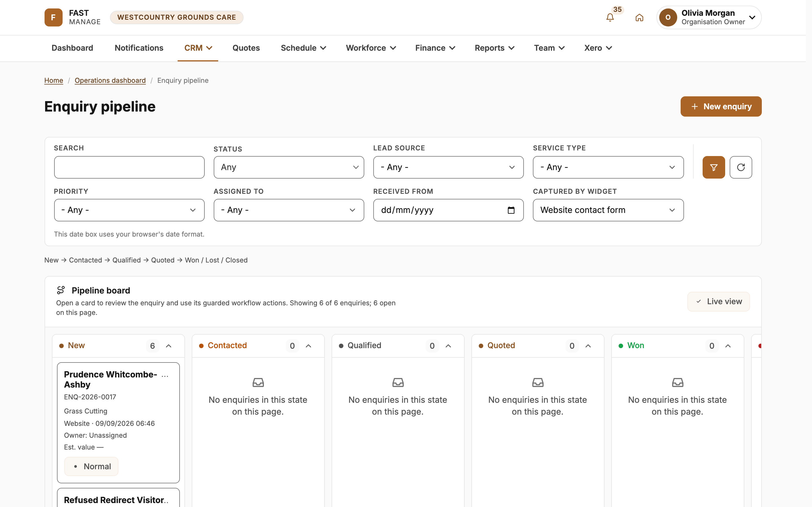Follow the Operations dashboard breadcrumb link

110,81
